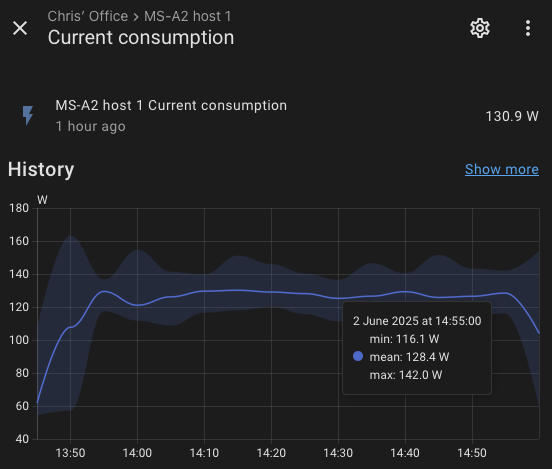Click the mean line peak near 13:55
This screenshot has height=469, width=552.
point(104,291)
